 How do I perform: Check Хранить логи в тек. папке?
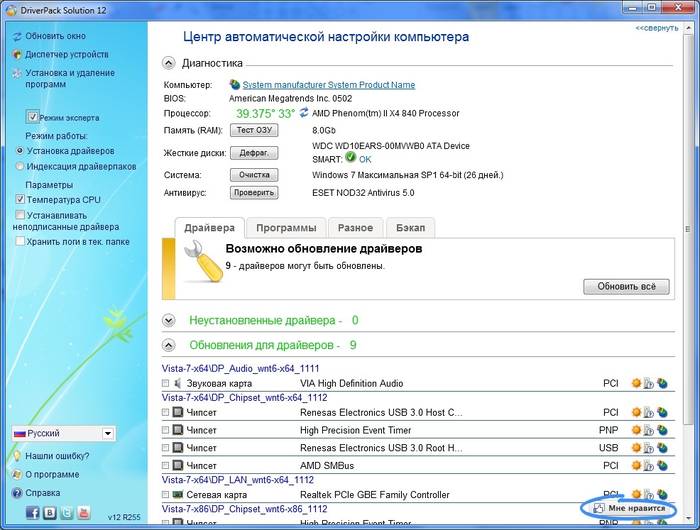click(20, 241)
